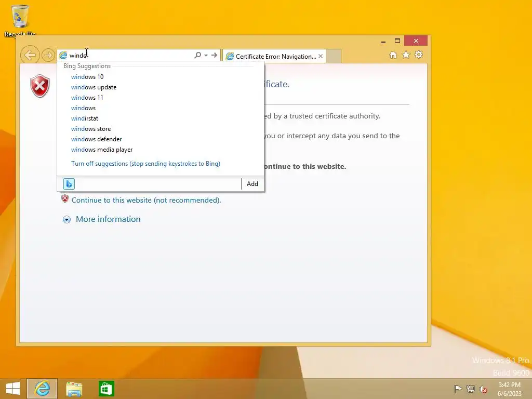This screenshot has height=399, width=532.
Task: Click the muted volume tray icon
Action: pyautogui.click(x=483, y=389)
